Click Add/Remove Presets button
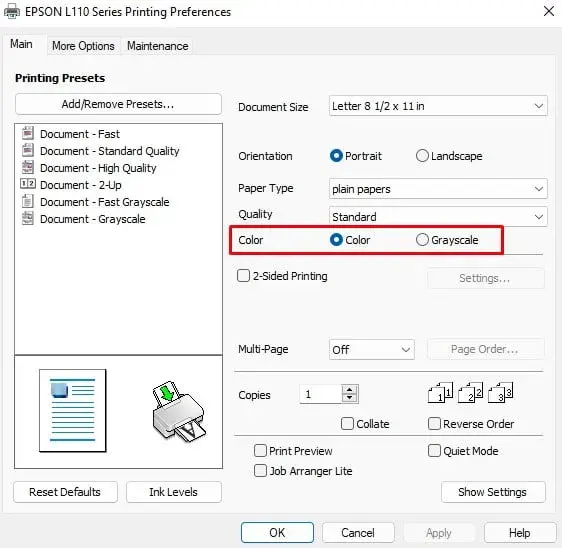The image size is (562, 548). 118,104
